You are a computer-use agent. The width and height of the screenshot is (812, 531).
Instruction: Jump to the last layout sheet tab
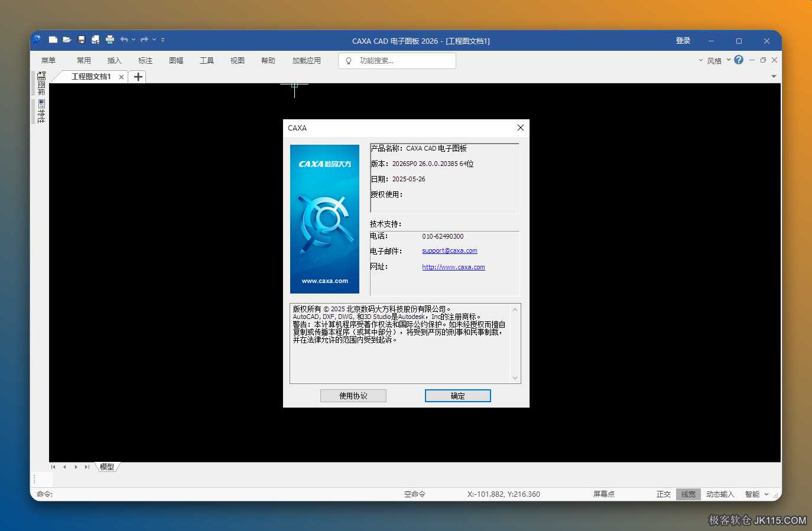pos(87,467)
